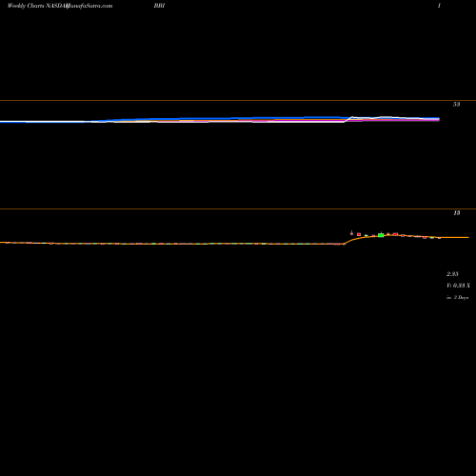Image resolution: width=476 pixels, height=476 pixels.
Task: Click the price value above the volume text
Action: pyautogui.click(x=452, y=274)
